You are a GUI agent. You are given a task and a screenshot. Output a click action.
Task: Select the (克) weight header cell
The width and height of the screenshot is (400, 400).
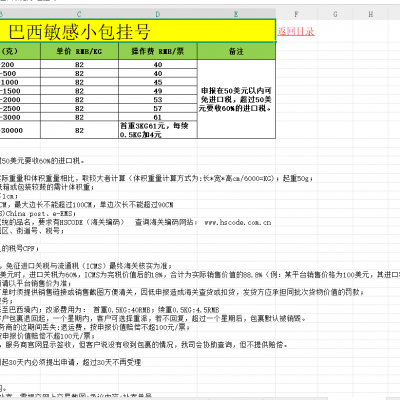point(20,51)
